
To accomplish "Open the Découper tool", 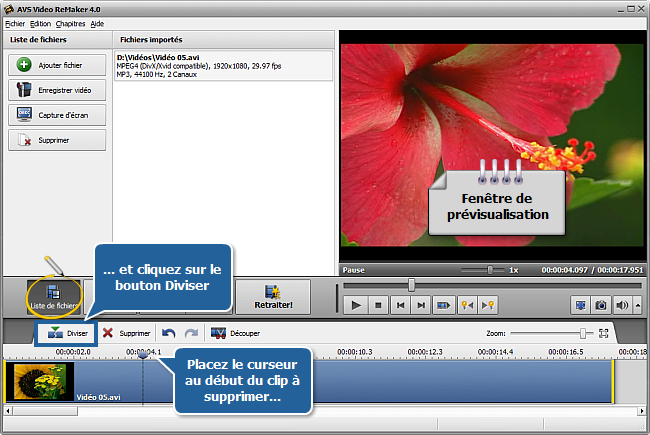I will (233, 333).
